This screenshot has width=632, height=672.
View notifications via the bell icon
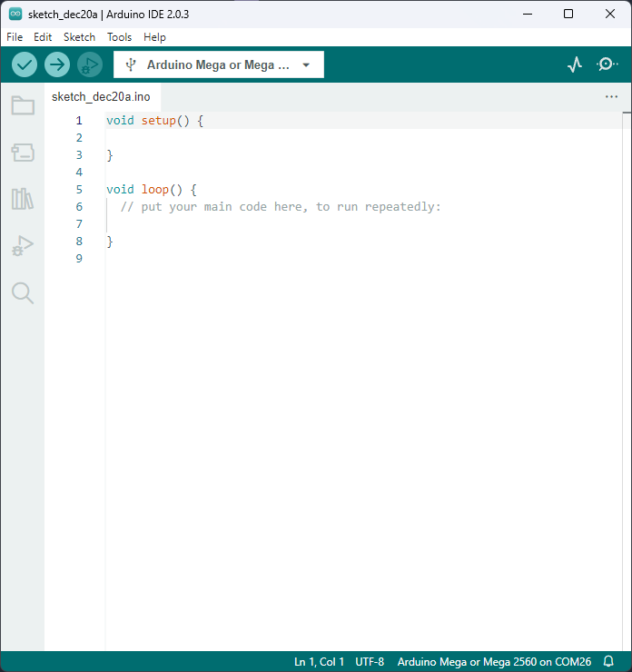point(608,662)
